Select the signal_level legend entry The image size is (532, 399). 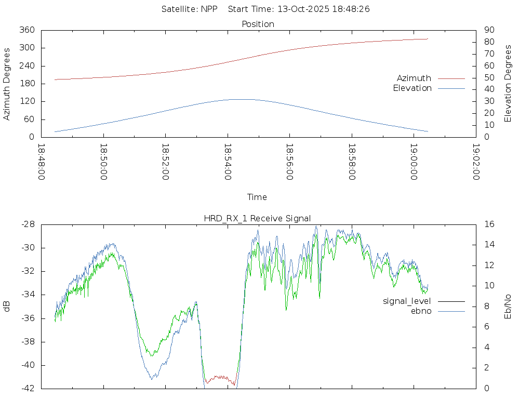407,301
